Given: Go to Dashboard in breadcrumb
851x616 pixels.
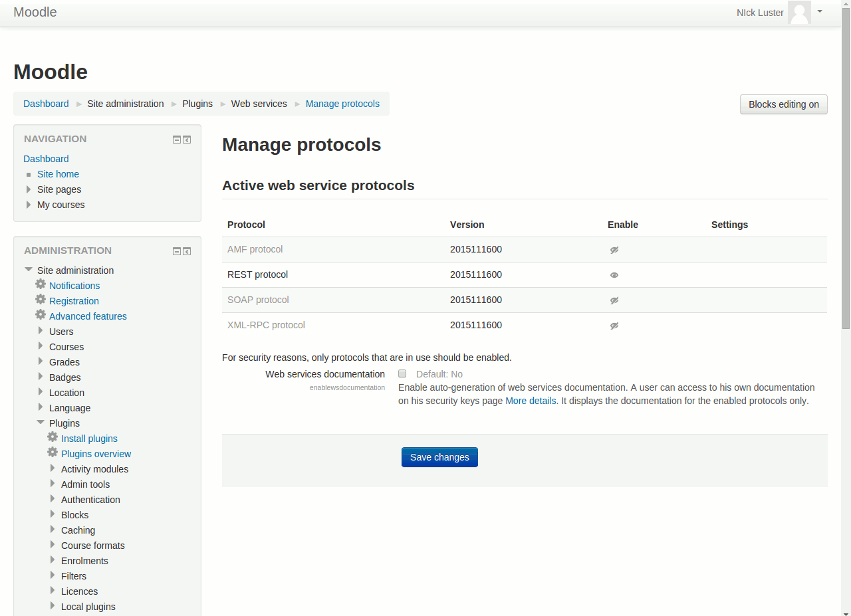Looking at the screenshot, I should click(46, 104).
